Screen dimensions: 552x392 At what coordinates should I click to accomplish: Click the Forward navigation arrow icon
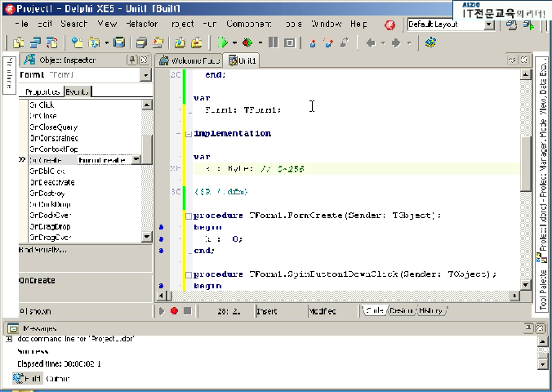[x=396, y=42]
